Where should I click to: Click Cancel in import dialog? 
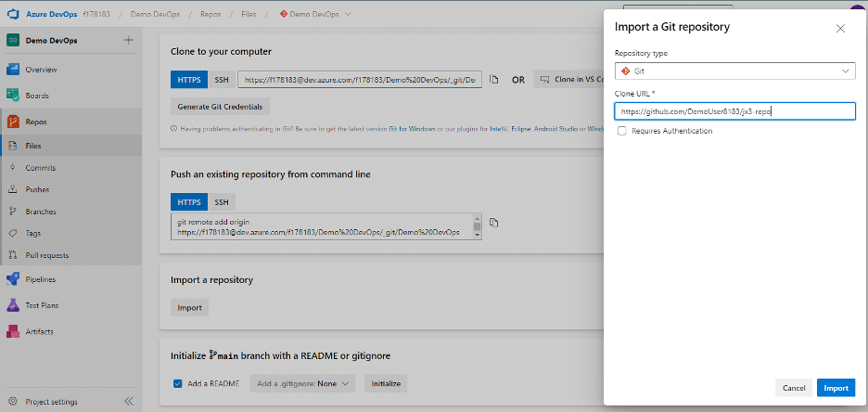coord(794,388)
